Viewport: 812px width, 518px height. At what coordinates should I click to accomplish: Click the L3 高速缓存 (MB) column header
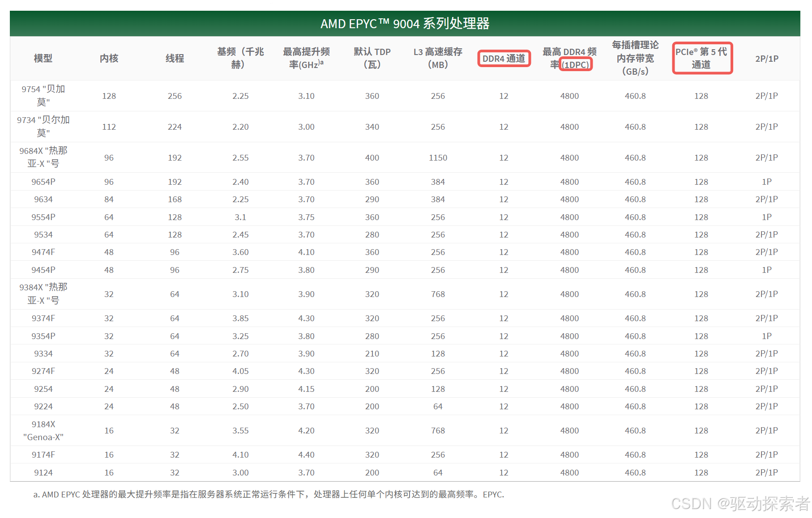[x=438, y=58]
